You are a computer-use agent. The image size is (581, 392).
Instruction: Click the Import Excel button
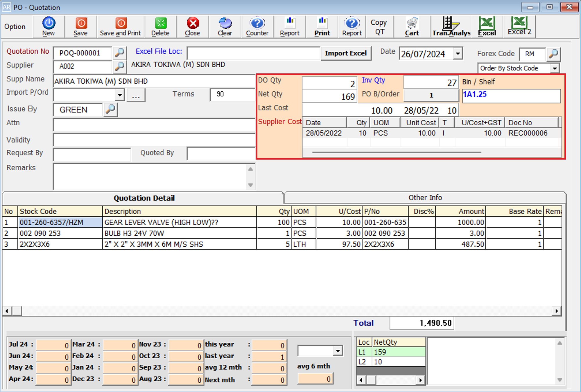pyautogui.click(x=346, y=53)
